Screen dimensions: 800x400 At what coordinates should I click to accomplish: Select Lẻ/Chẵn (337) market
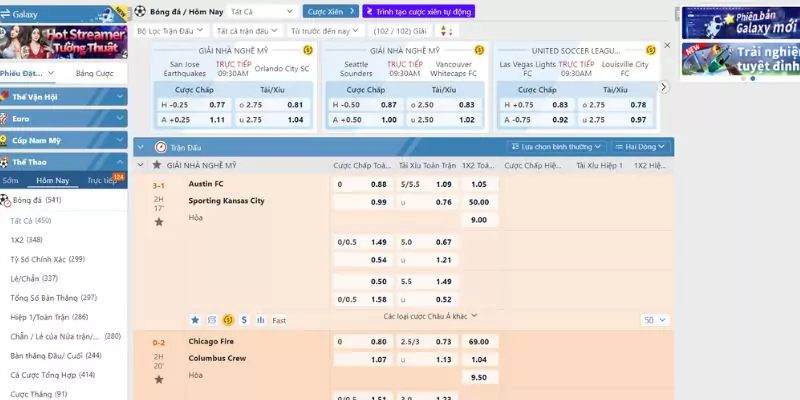[x=34, y=279]
